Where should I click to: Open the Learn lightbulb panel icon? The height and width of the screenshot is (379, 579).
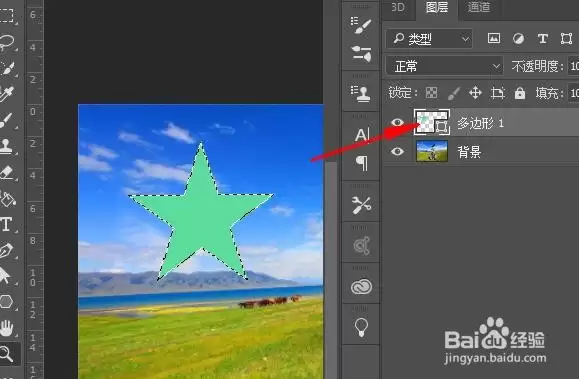point(361,327)
